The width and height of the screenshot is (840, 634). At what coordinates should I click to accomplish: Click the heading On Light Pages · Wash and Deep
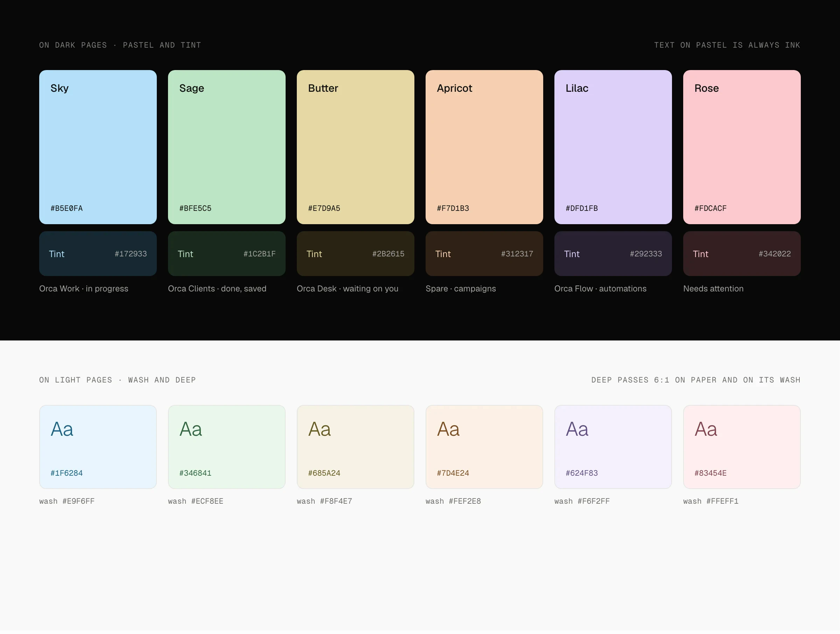click(117, 380)
